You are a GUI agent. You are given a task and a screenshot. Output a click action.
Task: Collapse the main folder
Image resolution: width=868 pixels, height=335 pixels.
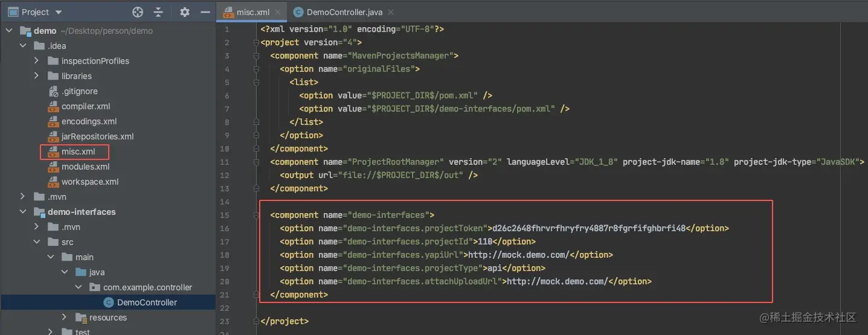(51, 257)
